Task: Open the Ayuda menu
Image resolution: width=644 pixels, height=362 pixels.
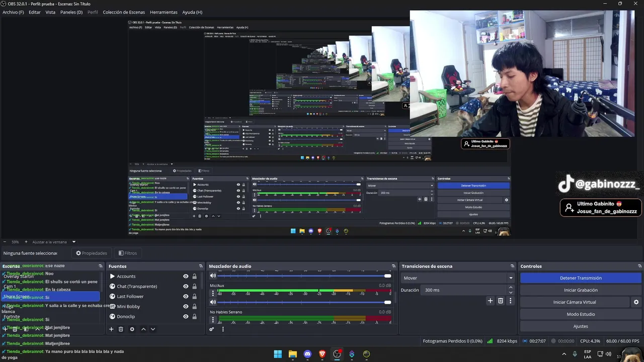Action: 192,12
